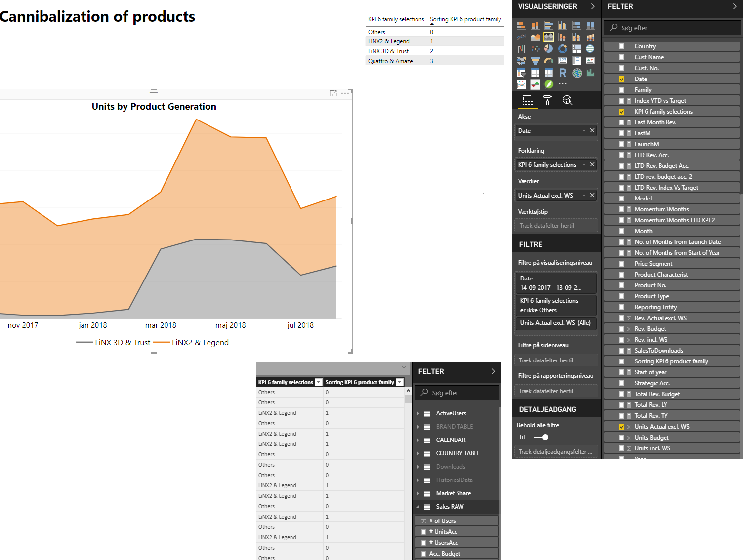Choose the scatter chart visualization

click(x=535, y=48)
